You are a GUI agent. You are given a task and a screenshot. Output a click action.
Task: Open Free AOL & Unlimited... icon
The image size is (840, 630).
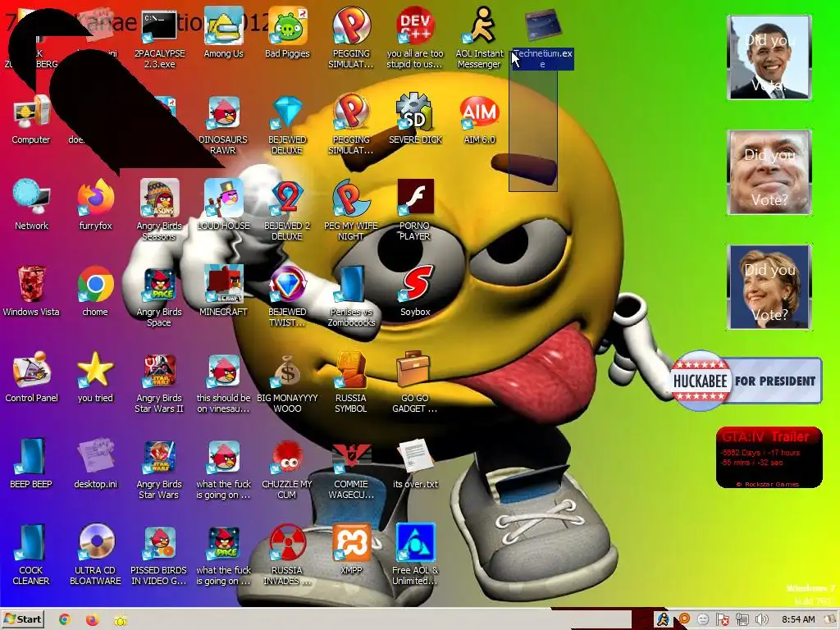[415, 555]
